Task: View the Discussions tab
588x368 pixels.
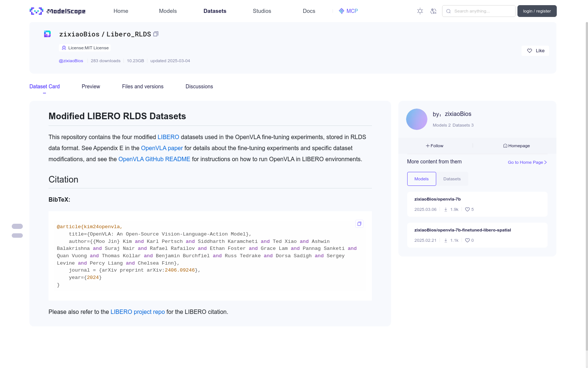Action: click(199, 86)
